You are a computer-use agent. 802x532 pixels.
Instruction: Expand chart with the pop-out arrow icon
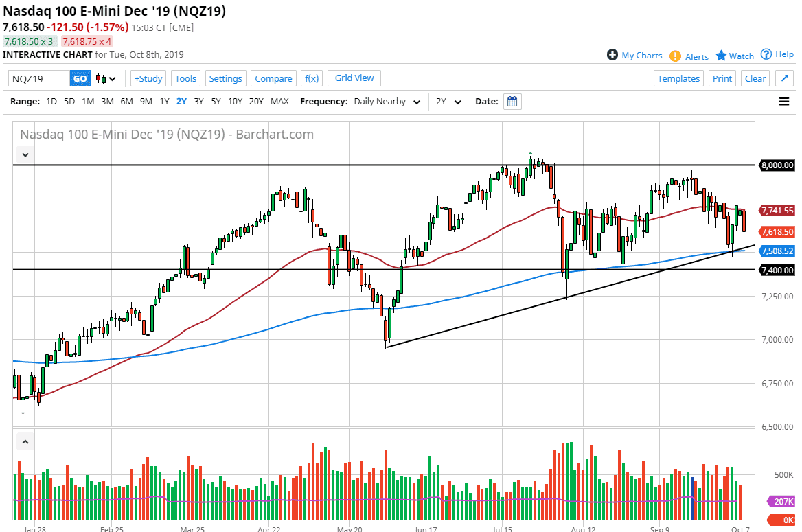tap(784, 78)
